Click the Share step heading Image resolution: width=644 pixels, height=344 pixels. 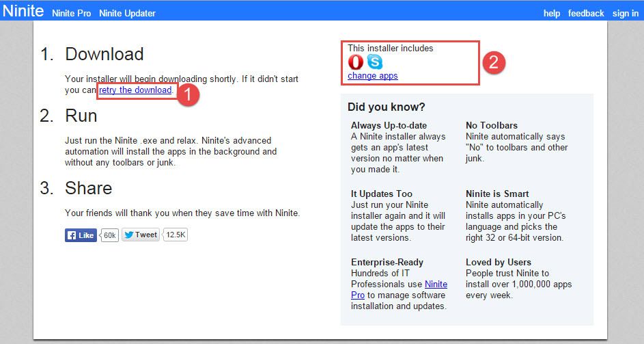tap(88, 188)
